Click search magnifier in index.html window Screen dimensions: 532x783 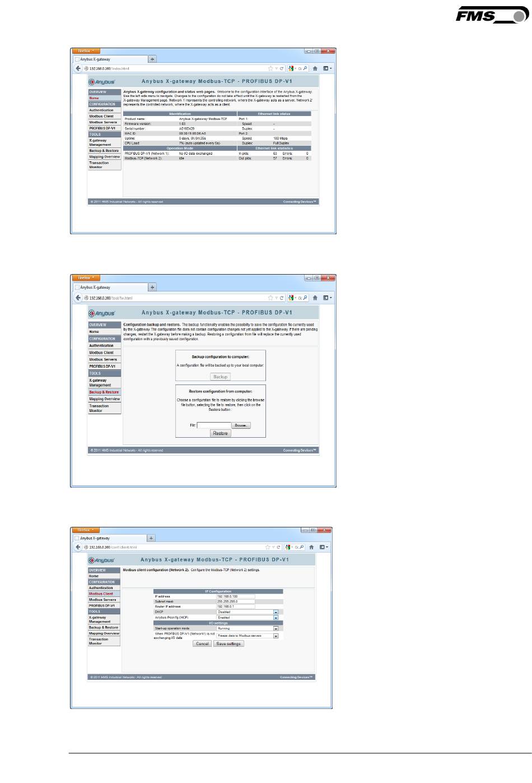[305, 68]
